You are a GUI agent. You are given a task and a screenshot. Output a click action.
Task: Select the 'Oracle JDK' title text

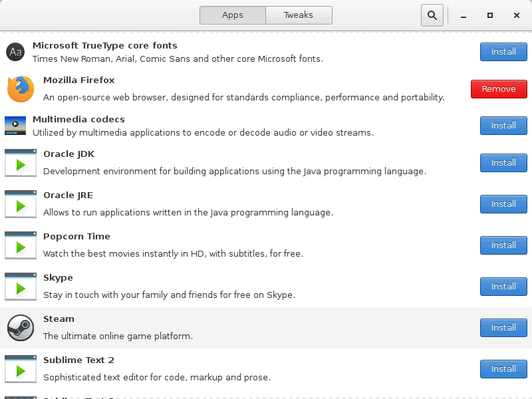coord(69,154)
